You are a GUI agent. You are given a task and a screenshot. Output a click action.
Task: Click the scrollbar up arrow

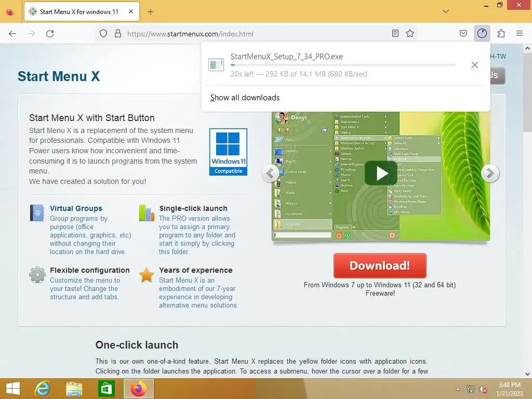[527, 48]
